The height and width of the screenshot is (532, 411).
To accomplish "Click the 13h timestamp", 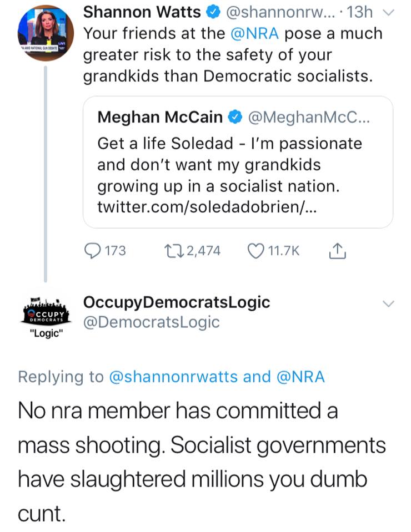I will pos(362,12).
